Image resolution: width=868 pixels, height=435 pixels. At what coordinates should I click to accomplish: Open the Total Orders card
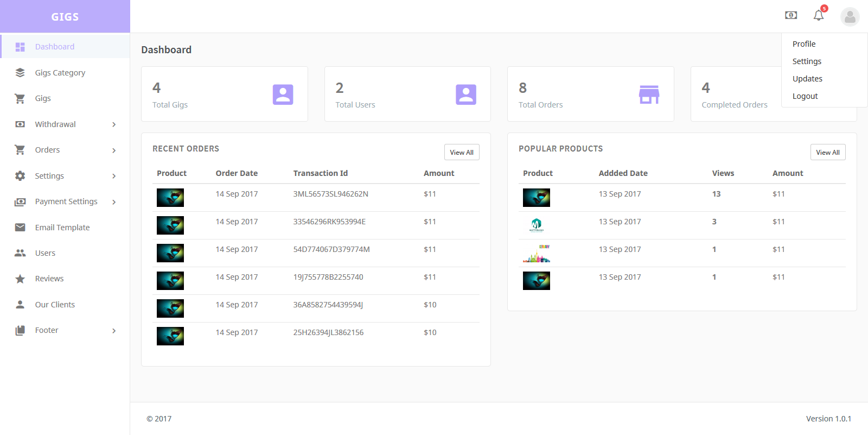[x=590, y=94]
